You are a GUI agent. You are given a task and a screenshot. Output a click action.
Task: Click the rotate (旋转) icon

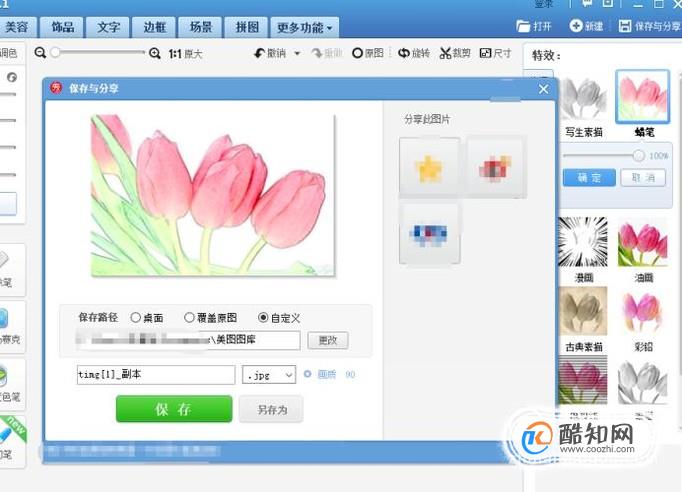pyautogui.click(x=404, y=53)
